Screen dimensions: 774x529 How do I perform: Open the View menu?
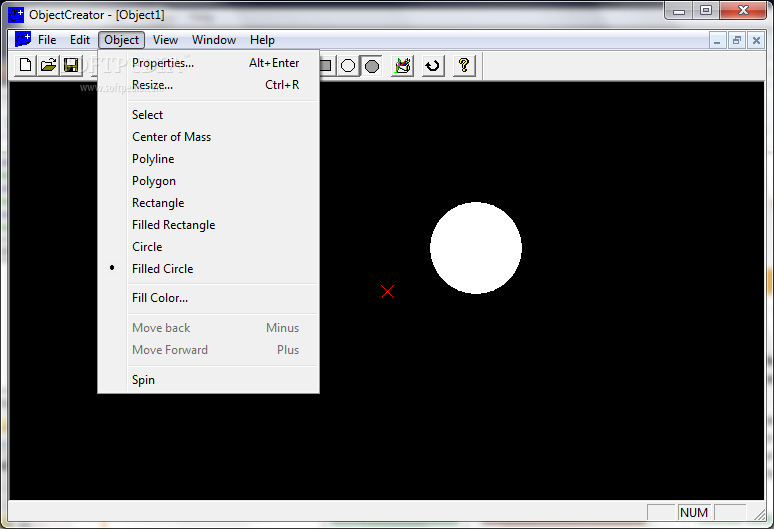tap(165, 40)
